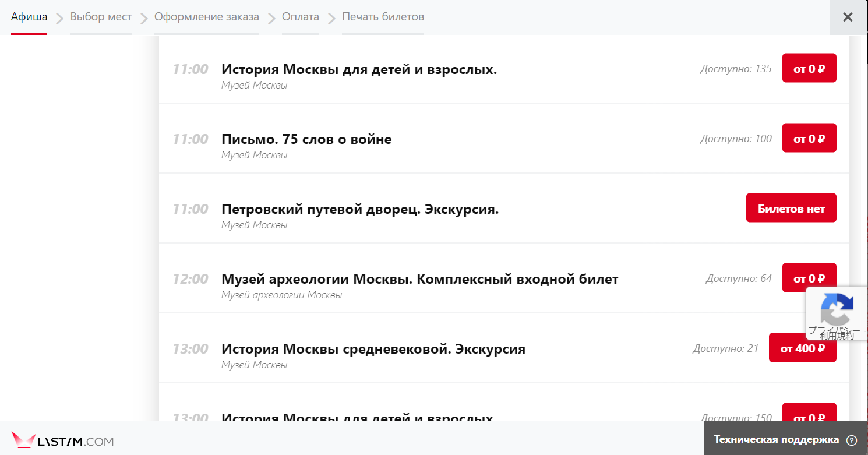This screenshot has height=455, width=868.
Task: Click Доступно: 64 availability text
Action: click(739, 278)
